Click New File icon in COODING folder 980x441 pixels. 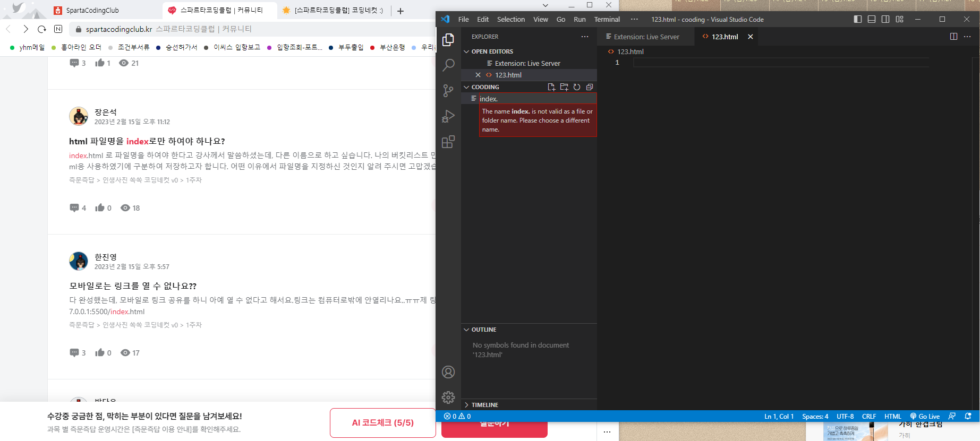[x=551, y=87]
